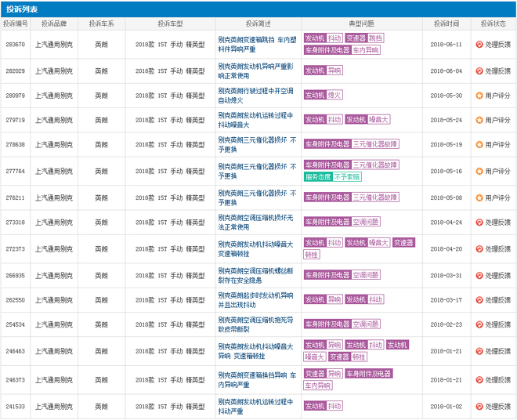
Task: Click the 投诉时间 column header
Action: coord(446,24)
